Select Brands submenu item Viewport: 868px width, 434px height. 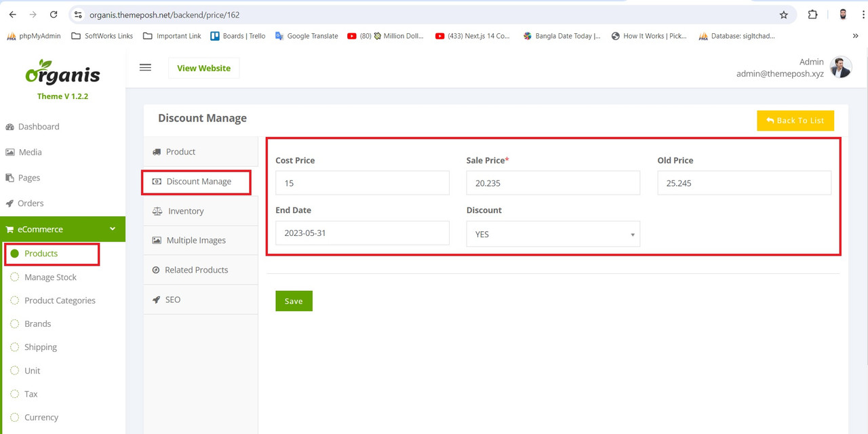coord(38,324)
